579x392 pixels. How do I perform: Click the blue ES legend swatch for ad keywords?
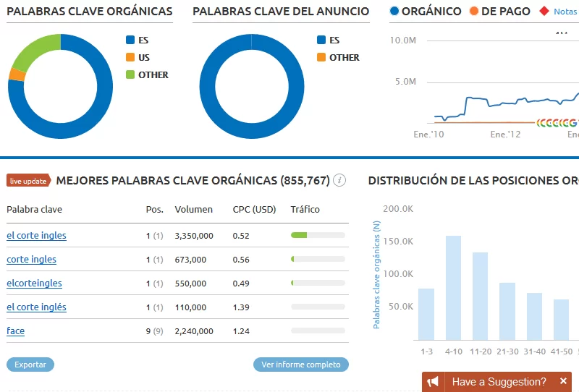tap(321, 40)
